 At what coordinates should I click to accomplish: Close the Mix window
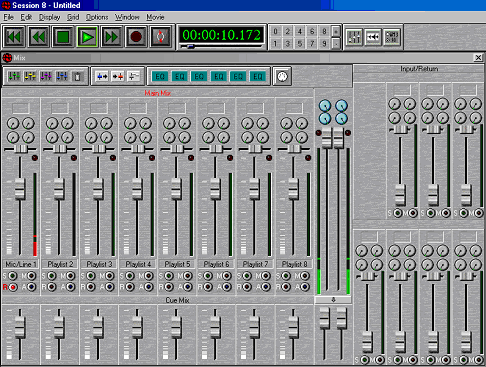pos(478,58)
